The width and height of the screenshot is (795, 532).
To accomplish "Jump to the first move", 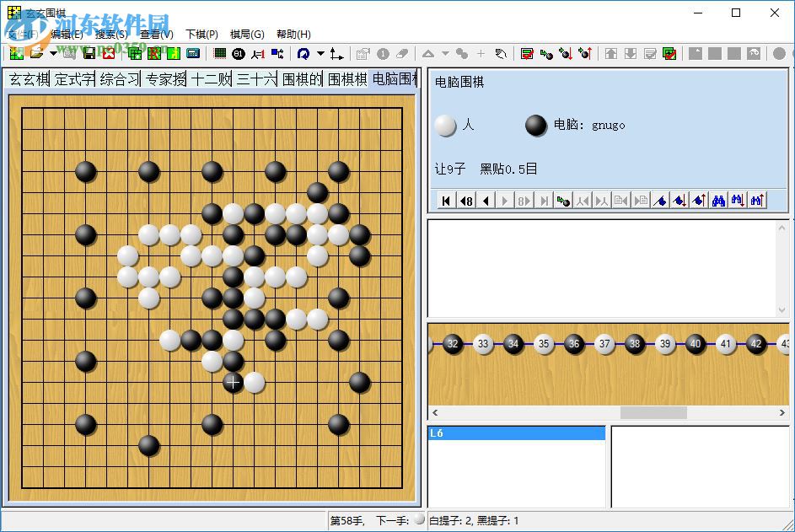I will 445,200.
